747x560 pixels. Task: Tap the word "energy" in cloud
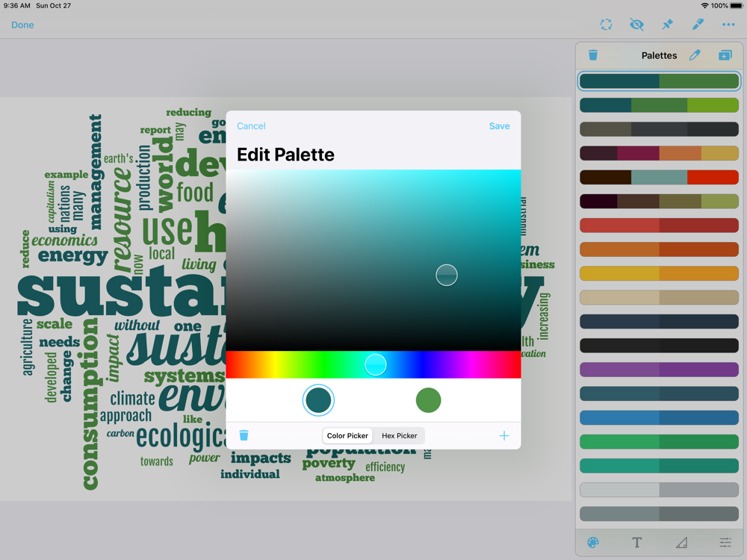[x=73, y=256]
